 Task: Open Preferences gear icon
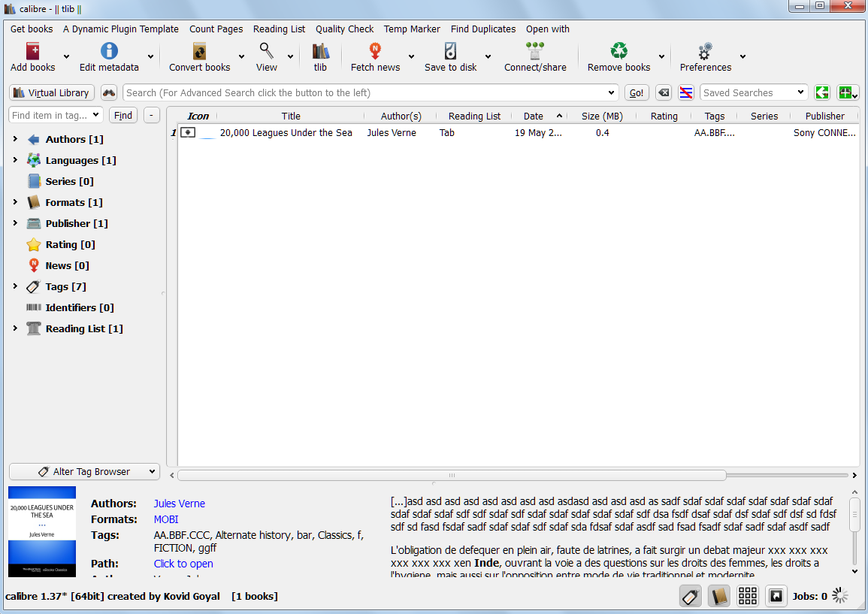click(x=705, y=51)
